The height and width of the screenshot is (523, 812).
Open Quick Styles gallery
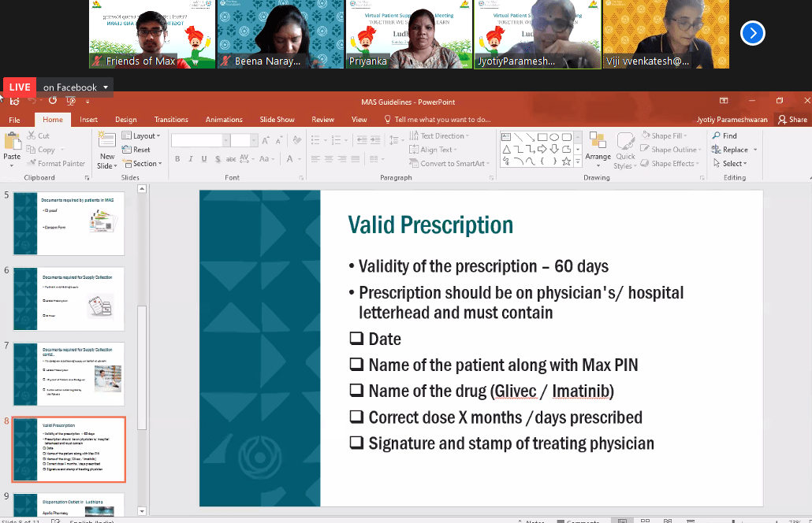pyautogui.click(x=625, y=150)
